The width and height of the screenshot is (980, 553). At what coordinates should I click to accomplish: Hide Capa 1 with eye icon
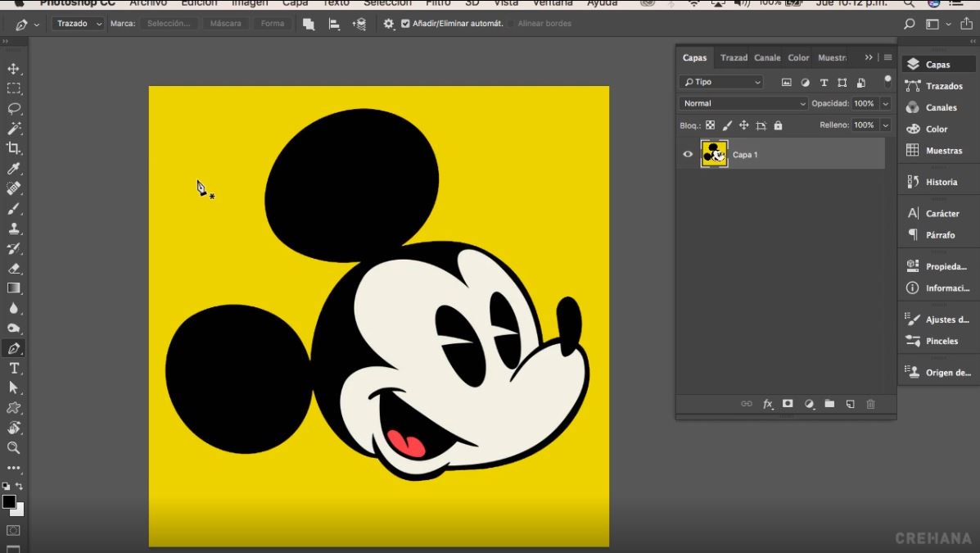click(688, 155)
